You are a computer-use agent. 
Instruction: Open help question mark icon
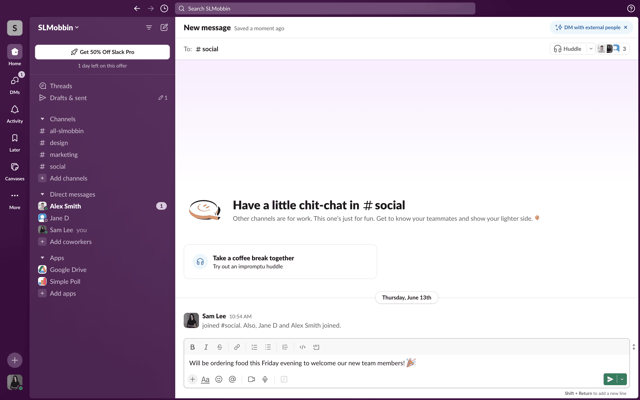(631, 9)
